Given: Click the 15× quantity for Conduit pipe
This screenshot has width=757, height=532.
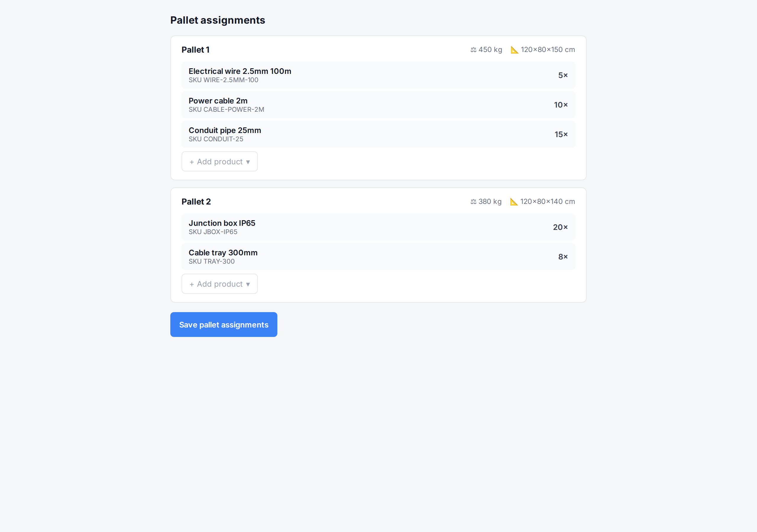Looking at the screenshot, I should [x=561, y=134].
